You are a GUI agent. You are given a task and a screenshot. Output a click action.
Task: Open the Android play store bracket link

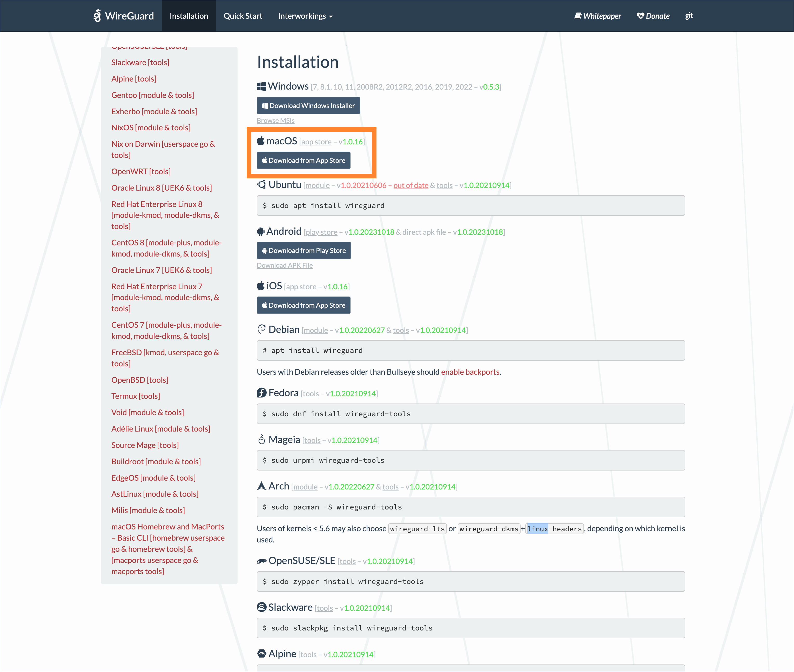[321, 232]
